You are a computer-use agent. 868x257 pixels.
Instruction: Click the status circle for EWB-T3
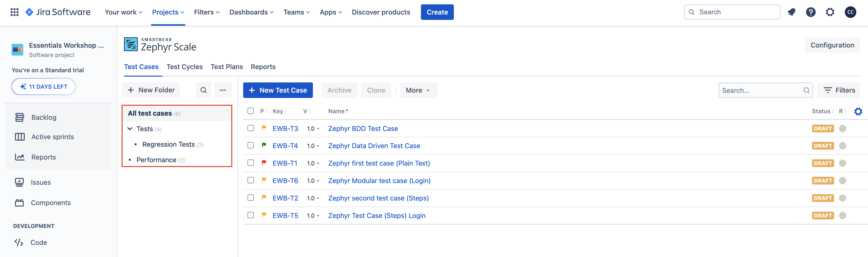click(x=842, y=128)
